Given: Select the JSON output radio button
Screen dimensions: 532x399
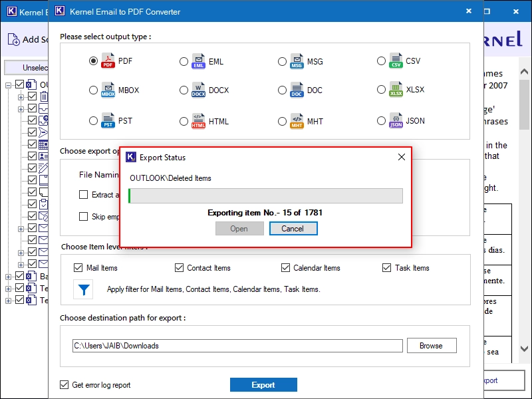Looking at the screenshot, I should click(381, 121).
